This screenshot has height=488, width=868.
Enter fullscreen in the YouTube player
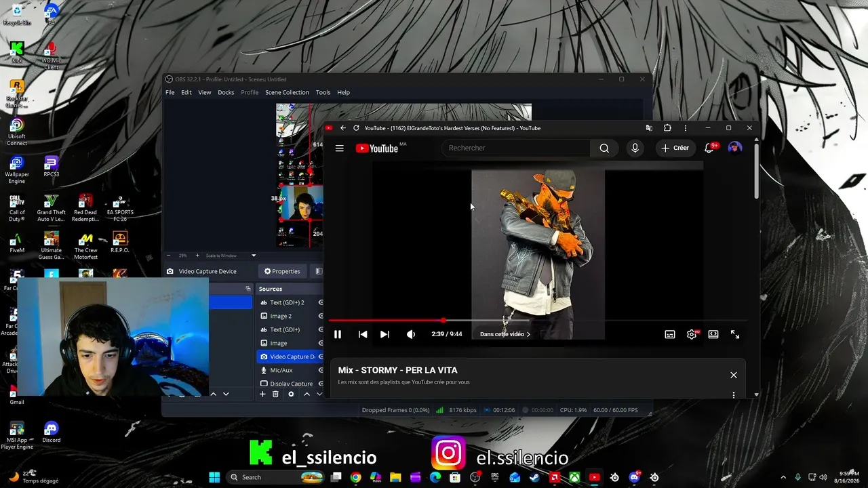click(735, 334)
